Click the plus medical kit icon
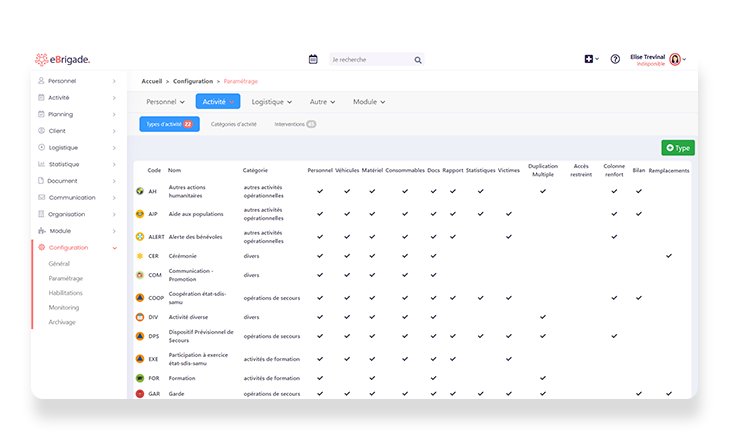730x435 pixels. coord(590,59)
